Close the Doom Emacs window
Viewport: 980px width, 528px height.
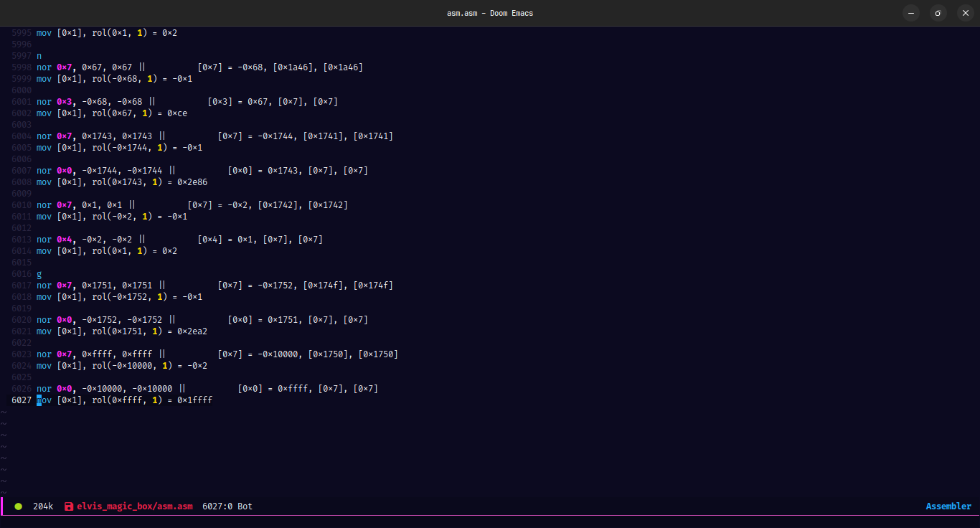(x=963, y=13)
